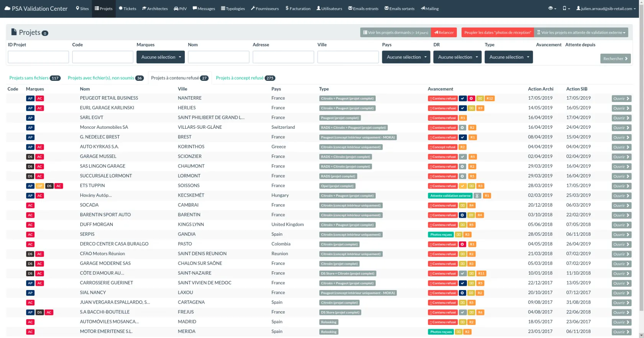Click the Rechercher search button
This screenshot has width=644, height=338.
point(615,59)
